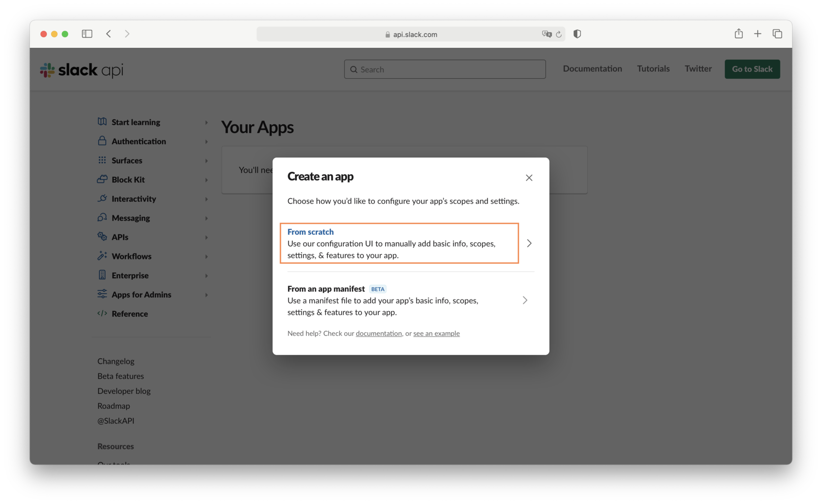Select the Authentication lock icon
The width and height of the screenshot is (822, 504).
pos(102,141)
